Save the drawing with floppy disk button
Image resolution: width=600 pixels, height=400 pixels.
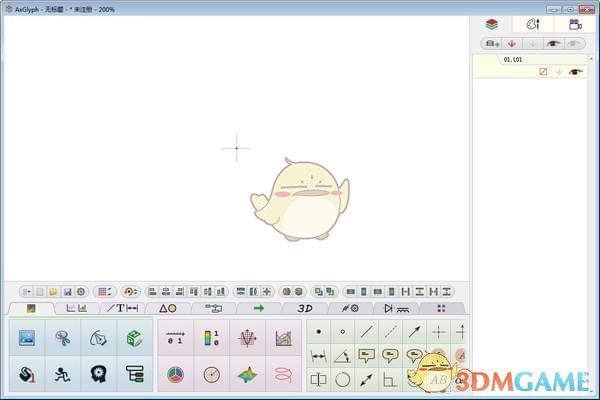click(x=67, y=292)
